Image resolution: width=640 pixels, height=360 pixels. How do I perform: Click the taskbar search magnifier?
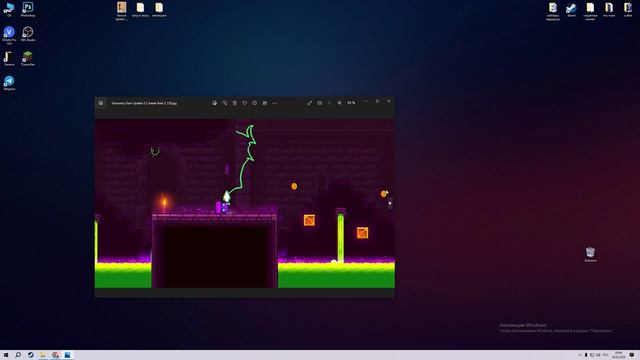point(18,355)
